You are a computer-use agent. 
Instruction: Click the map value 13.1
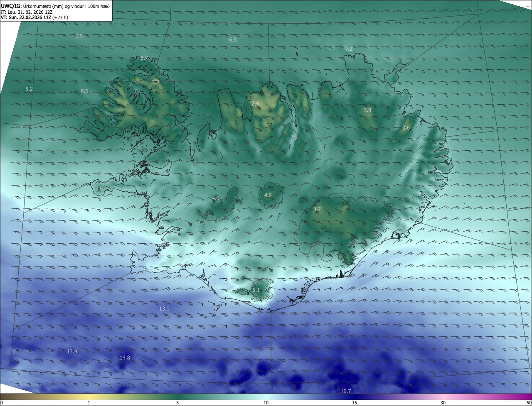(164, 308)
